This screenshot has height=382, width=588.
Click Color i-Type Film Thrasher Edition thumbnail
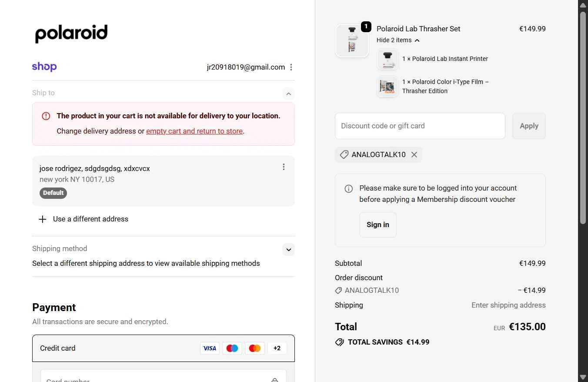point(387,86)
